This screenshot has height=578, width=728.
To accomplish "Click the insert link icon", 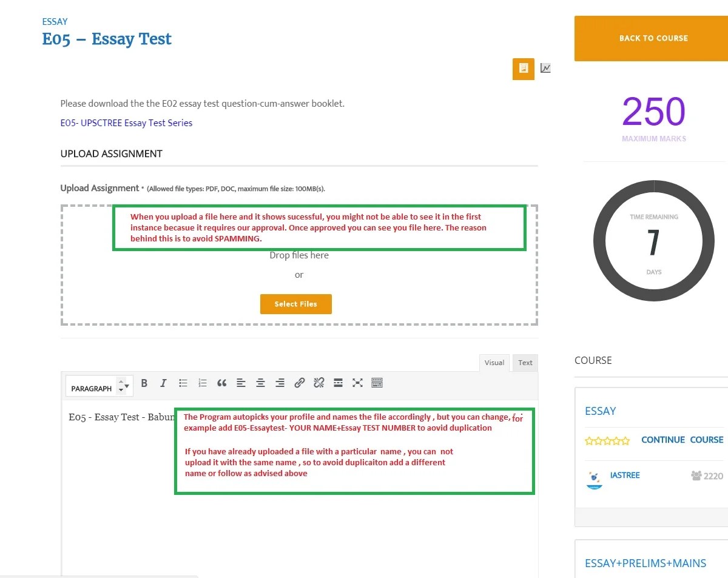I will 299,383.
